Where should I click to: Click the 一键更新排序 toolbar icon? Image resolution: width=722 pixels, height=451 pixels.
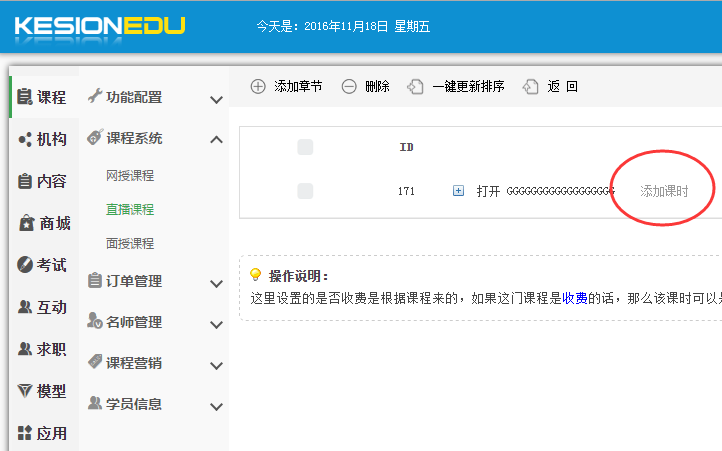(x=416, y=87)
